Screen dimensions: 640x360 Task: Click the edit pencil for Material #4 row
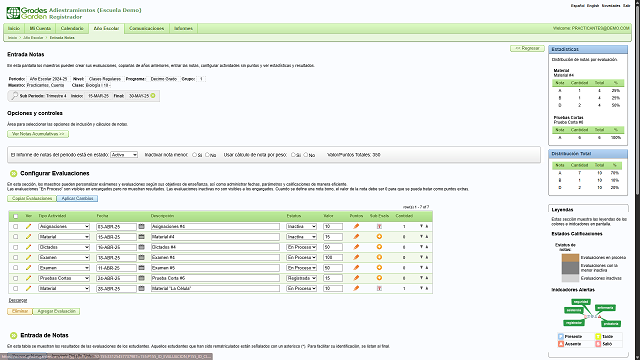[28, 237]
